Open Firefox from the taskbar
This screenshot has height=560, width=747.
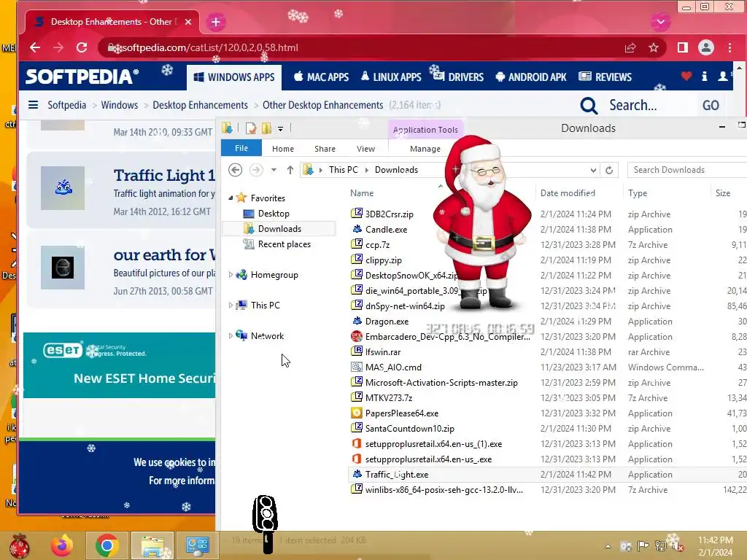[x=62, y=545]
